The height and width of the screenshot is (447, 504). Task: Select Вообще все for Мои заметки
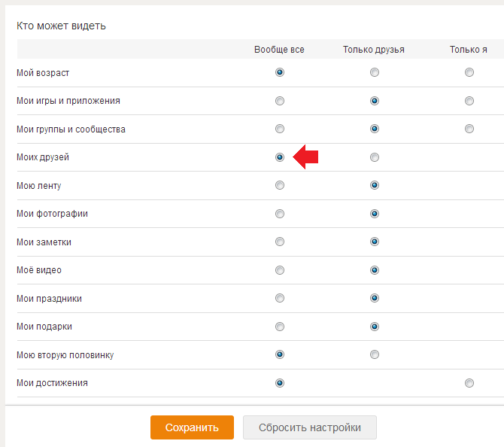click(280, 242)
